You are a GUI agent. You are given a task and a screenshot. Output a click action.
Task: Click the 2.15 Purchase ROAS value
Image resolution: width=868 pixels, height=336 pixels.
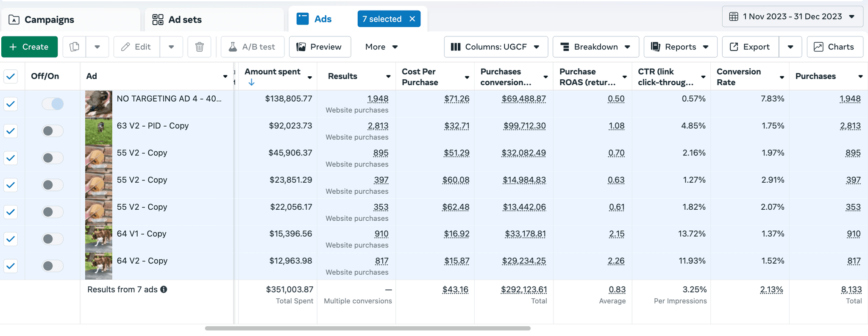[x=616, y=234]
